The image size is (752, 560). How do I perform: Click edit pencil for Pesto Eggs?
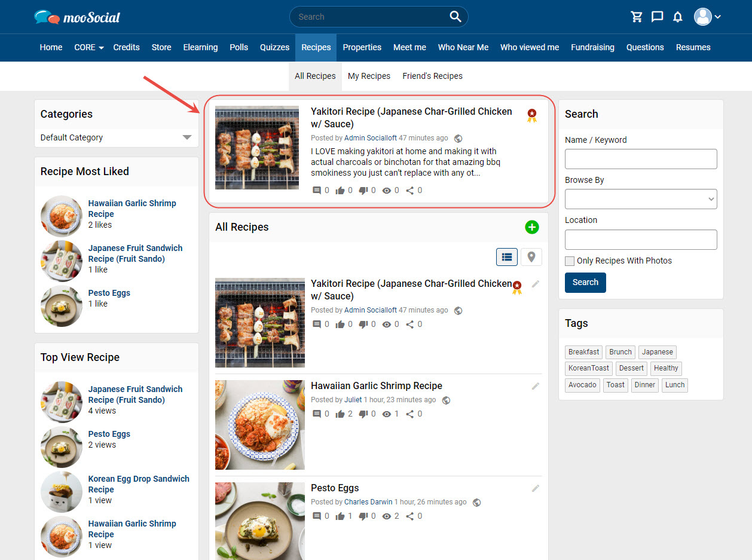(x=536, y=488)
